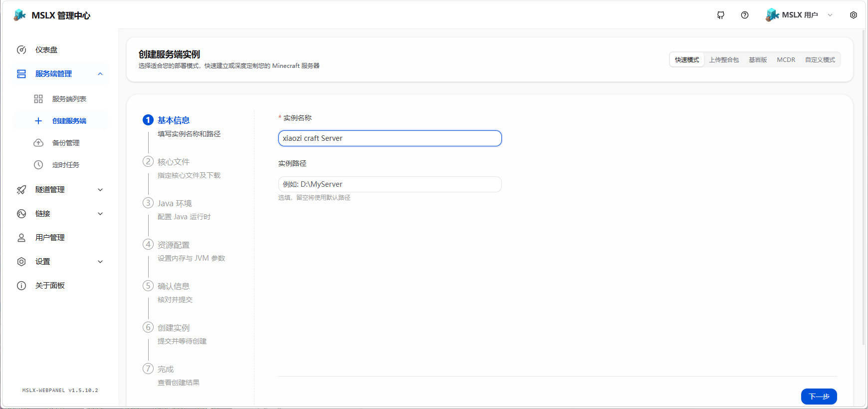Click the MSLX logo in the header
Image resolution: width=868 pixels, height=409 pixels.
point(20,15)
